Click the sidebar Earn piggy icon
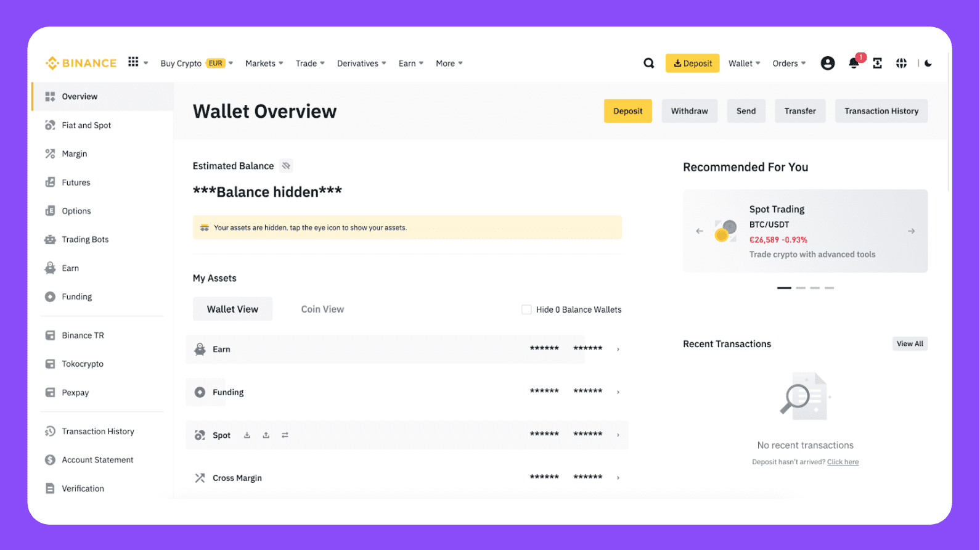 pyautogui.click(x=50, y=268)
